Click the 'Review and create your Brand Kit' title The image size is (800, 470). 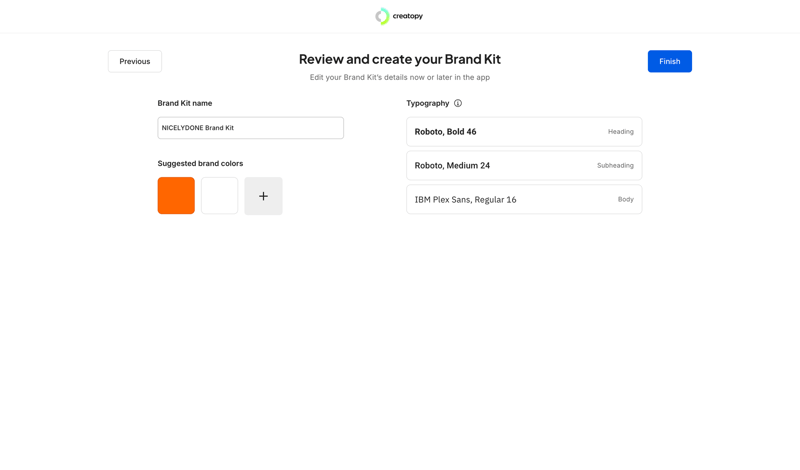400,59
